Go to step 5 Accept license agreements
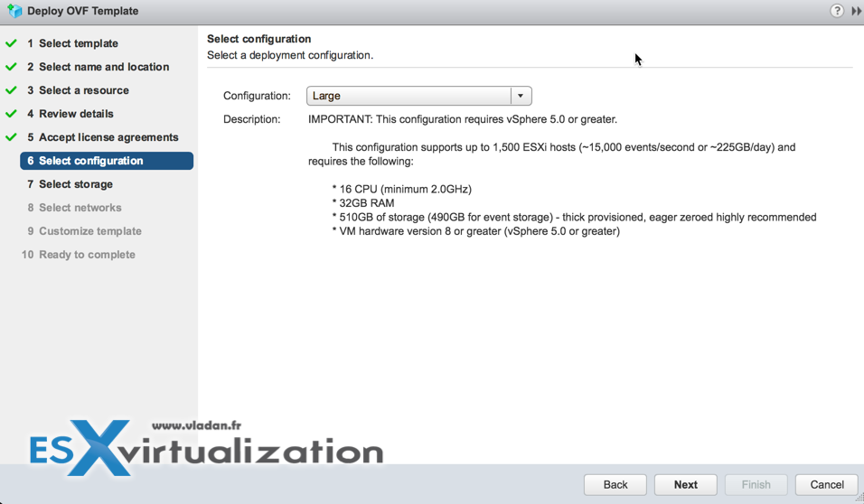The height and width of the screenshot is (504, 864). [x=102, y=137]
